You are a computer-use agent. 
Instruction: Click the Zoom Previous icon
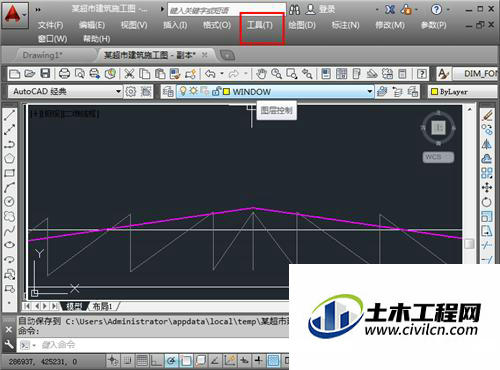pos(307,74)
